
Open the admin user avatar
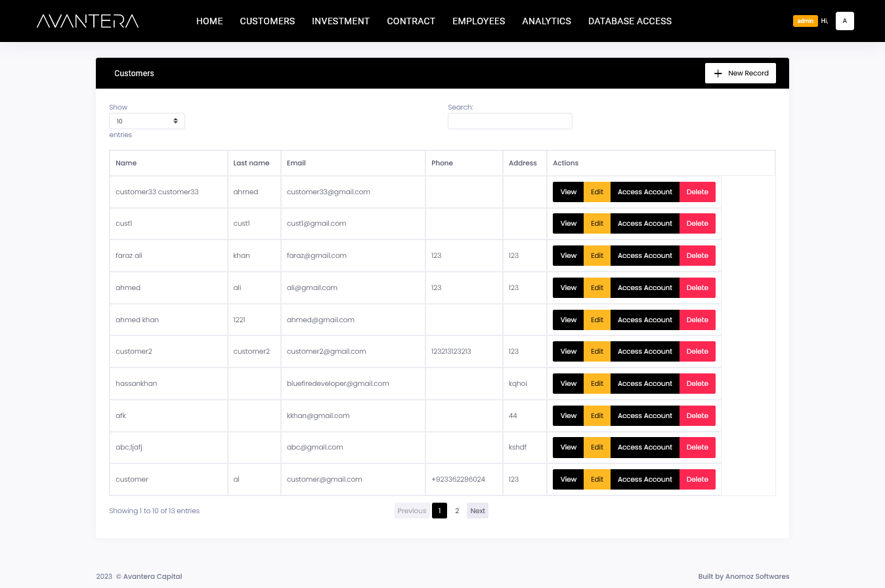[844, 21]
